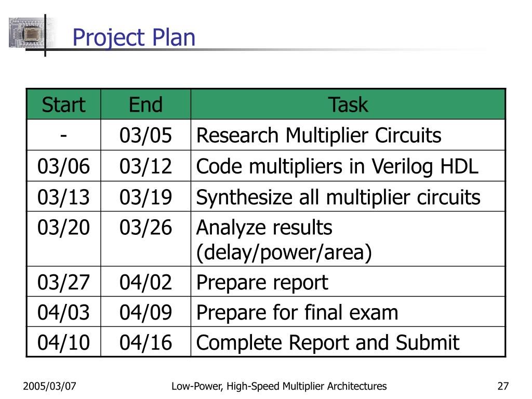The height and width of the screenshot is (399, 532).
Task: Click the Task column header
Action: [348, 104]
